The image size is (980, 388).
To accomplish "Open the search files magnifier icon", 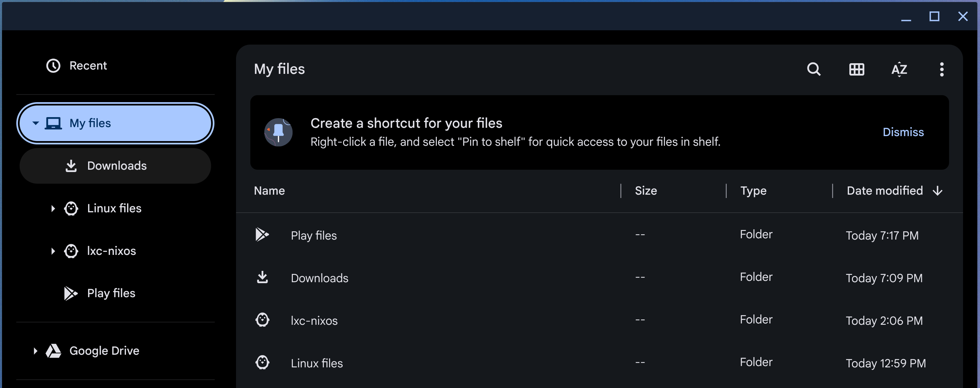I will pos(814,69).
